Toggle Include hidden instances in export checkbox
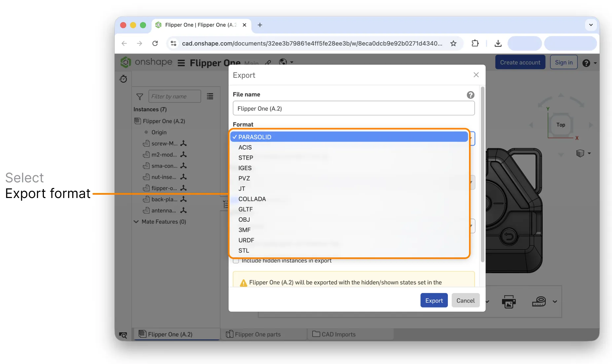The width and height of the screenshot is (612, 364). 236,261
